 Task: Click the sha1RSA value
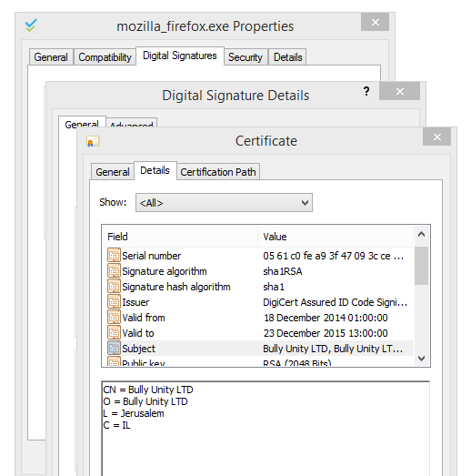(x=283, y=271)
